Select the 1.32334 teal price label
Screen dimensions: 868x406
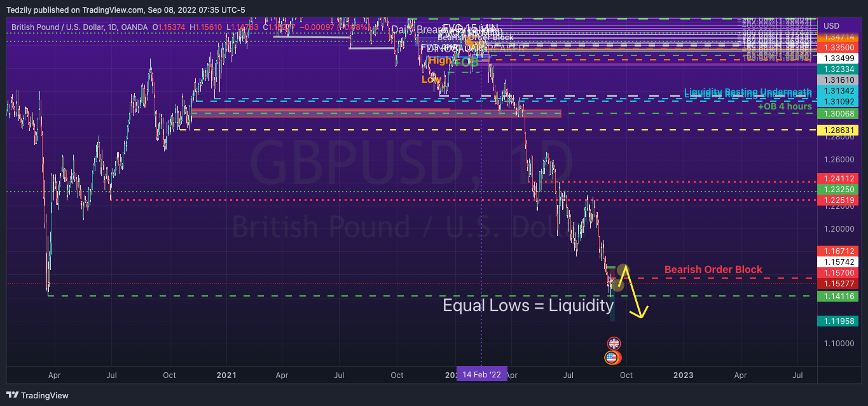[838, 69]
